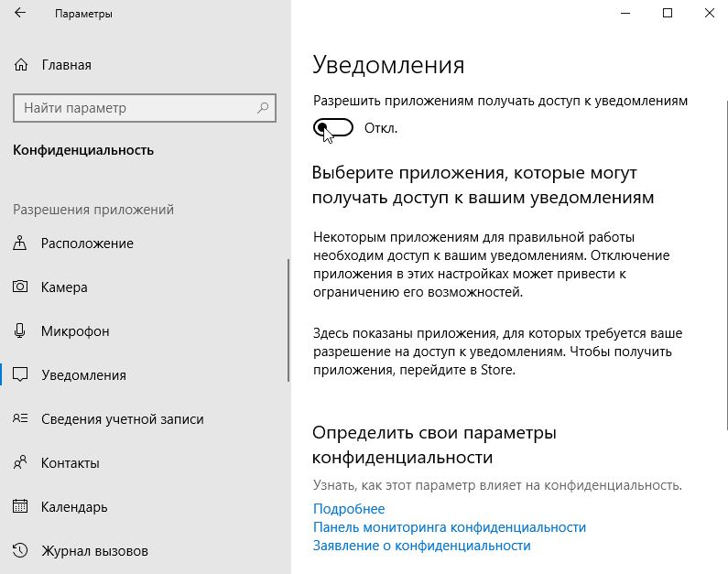Open Контакты privacy section
The image size is (728, 574).
[x=71, y=462]
